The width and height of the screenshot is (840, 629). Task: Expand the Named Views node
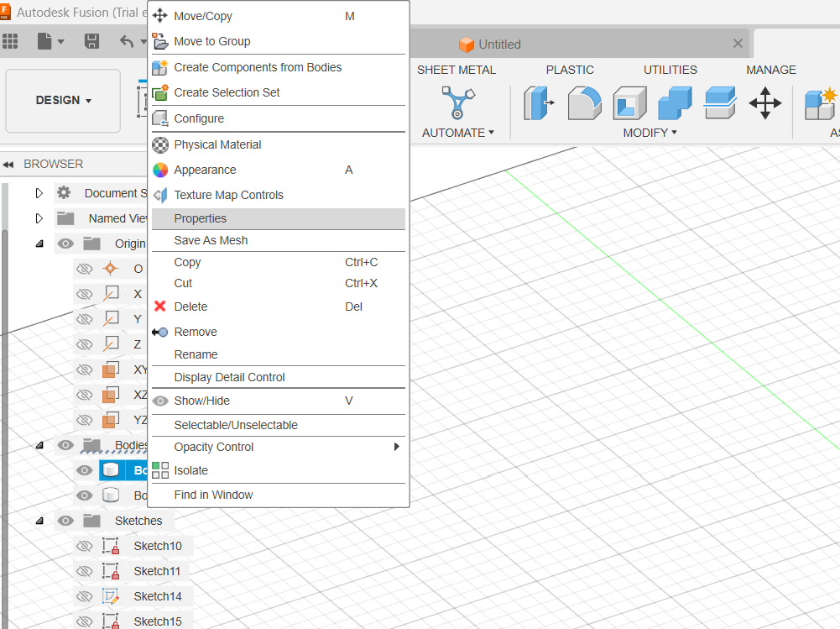pos(39,218)
